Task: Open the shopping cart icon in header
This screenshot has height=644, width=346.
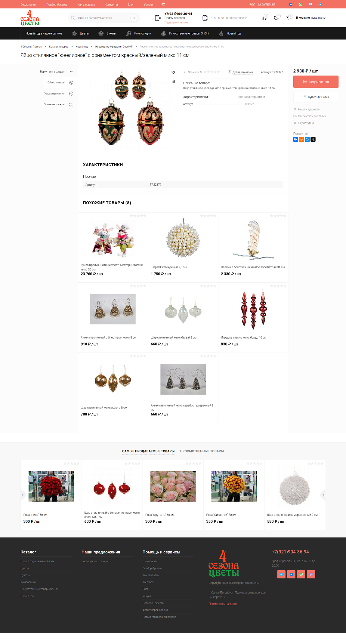Action: point(289,18)
